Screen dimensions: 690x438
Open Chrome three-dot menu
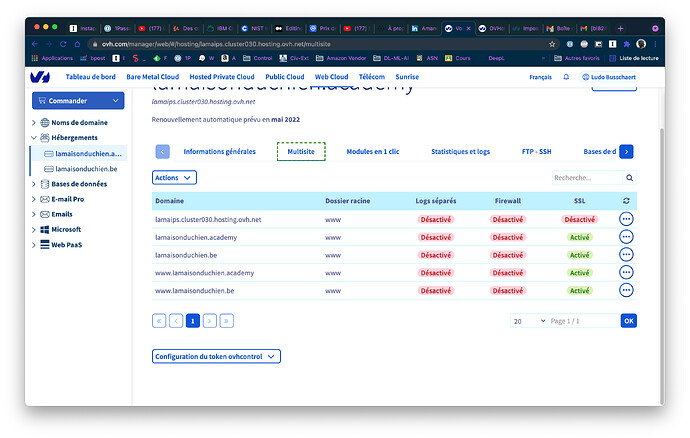[x=655, y=44]
